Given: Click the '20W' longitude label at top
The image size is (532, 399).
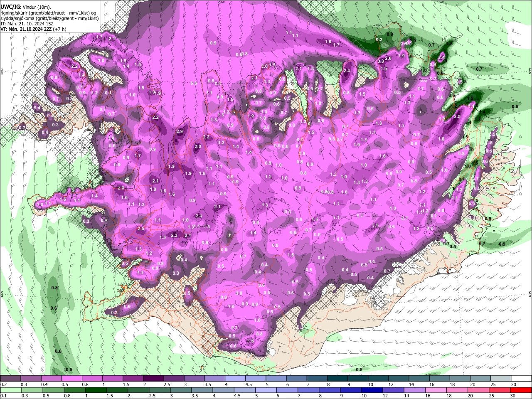Looking at the screenshot, I should (x=221, y=2).
